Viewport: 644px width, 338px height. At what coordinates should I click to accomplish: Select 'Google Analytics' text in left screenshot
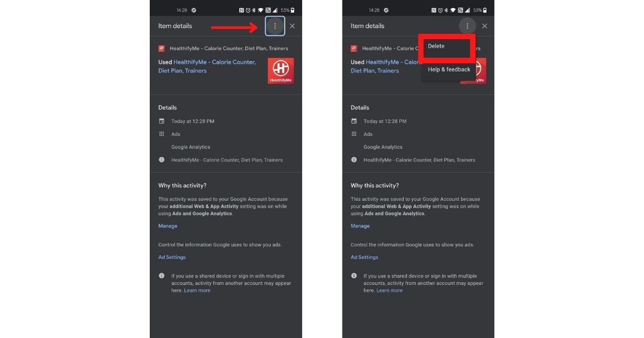click(x=191, y=147)
